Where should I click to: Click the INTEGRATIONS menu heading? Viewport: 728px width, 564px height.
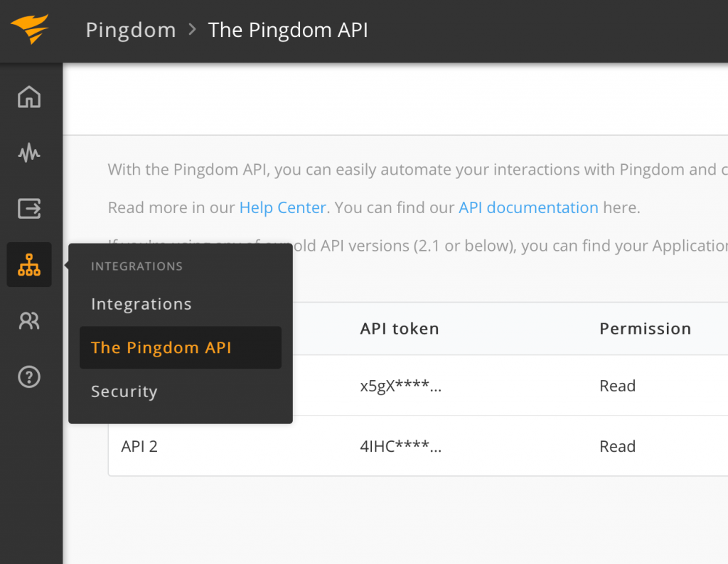(x=136, y=266)
